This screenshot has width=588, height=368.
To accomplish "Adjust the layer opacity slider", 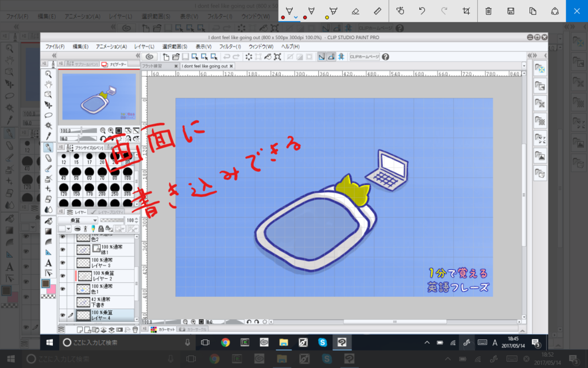I will [112, 220].
